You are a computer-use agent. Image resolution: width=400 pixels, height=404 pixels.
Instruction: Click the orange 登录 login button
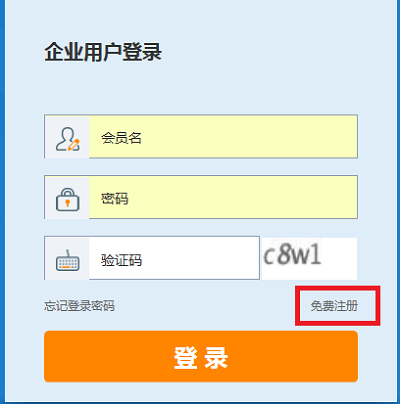[x=201, y=356]
